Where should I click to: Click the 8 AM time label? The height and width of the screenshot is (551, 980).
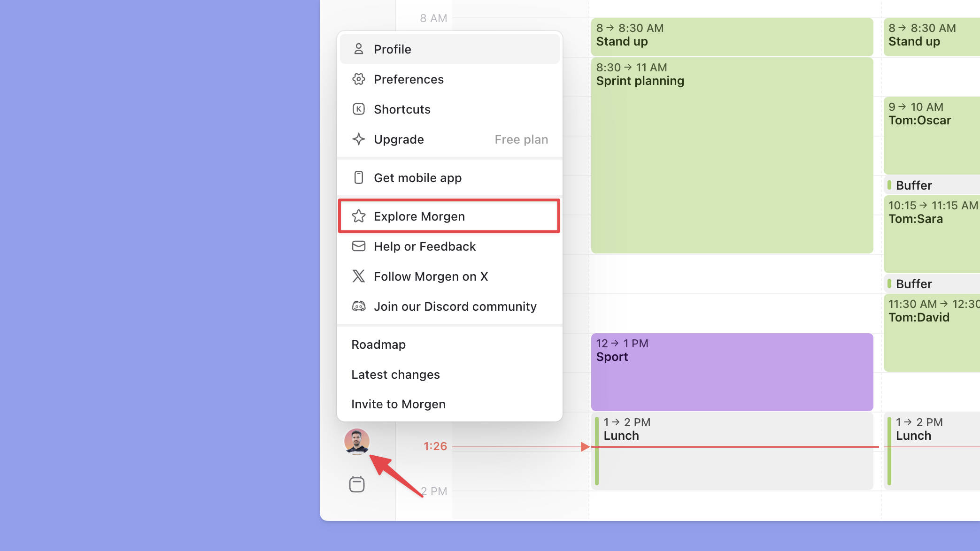click(433, 18)
